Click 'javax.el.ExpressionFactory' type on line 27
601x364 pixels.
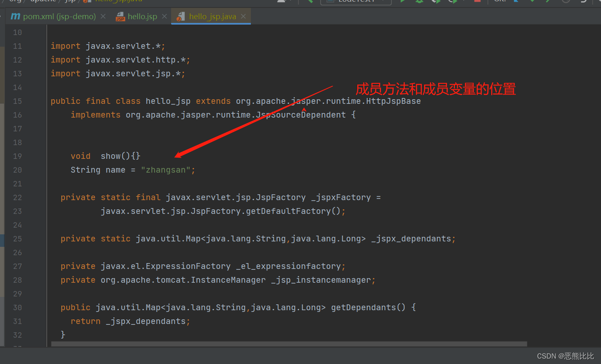(x=166, y=266)
